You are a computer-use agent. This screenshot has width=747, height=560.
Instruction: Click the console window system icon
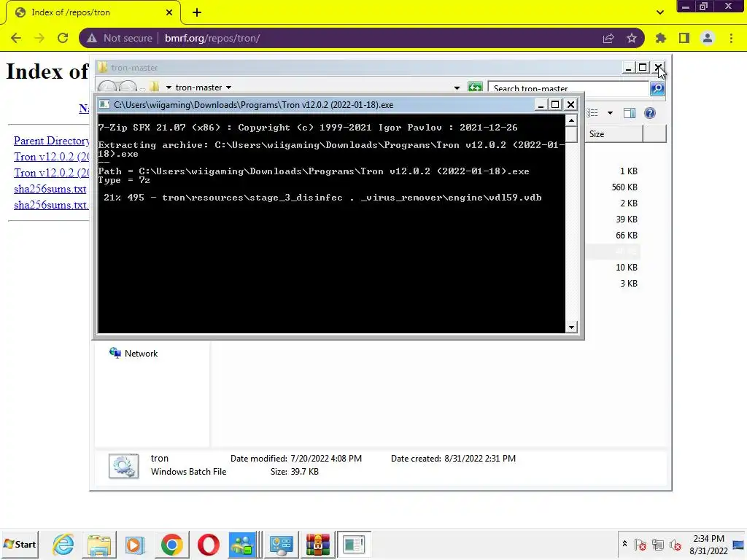click(105, 105)
